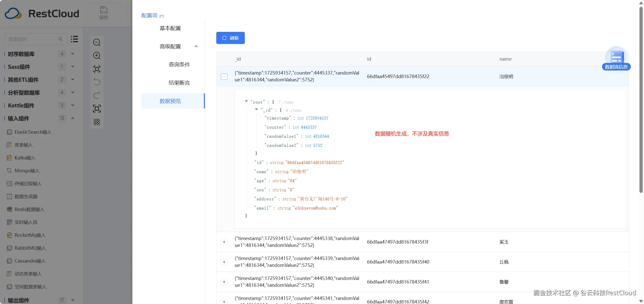Expand the row with id ending 435f40
The width and height of the screenshot is (644, 304).
[224, 262]
